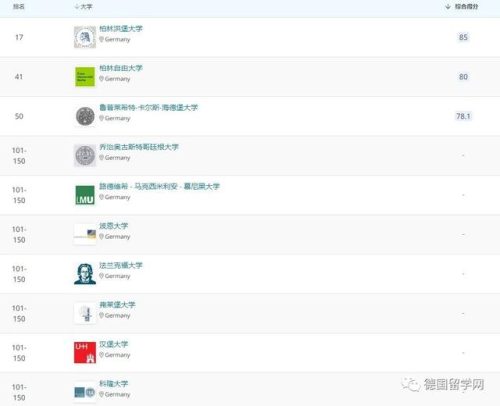Screen dimensions: 500x406
Task: Click the score value 78.1
Action: coord(463,116)
